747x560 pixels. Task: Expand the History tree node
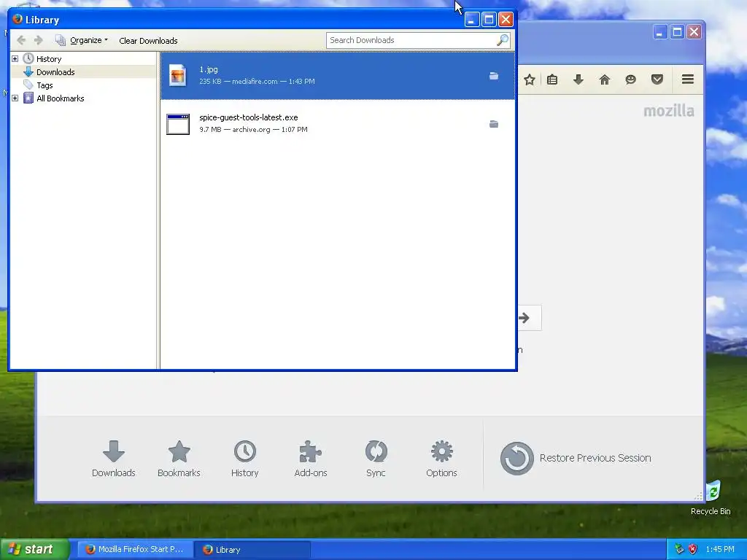pos(15,58)
